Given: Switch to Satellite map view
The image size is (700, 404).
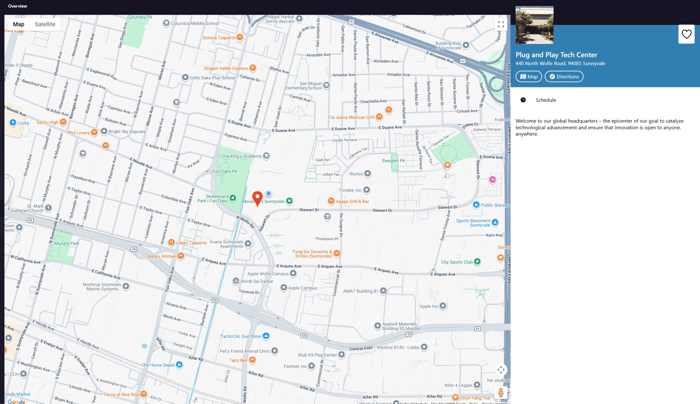Looking at the screenshot, I should (45, 24).
